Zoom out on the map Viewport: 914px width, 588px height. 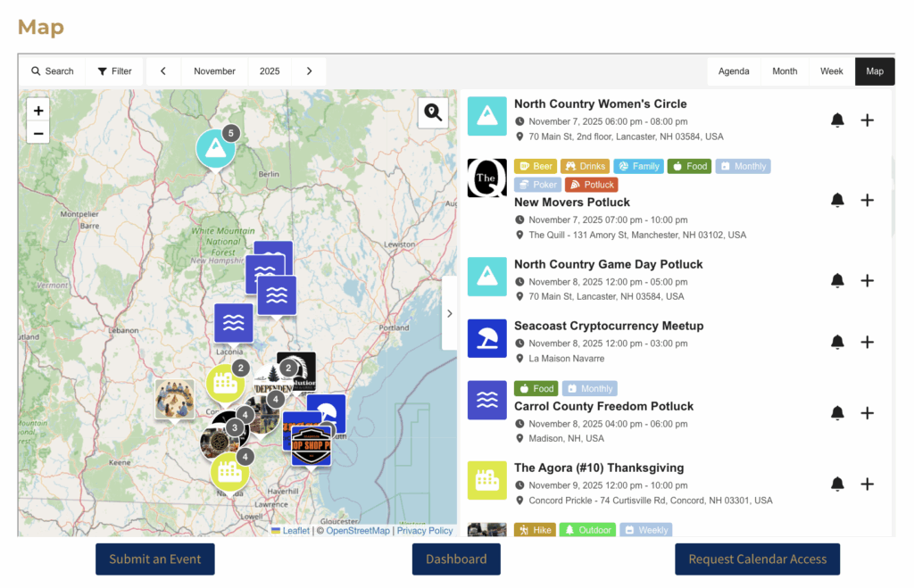[38, 134]
